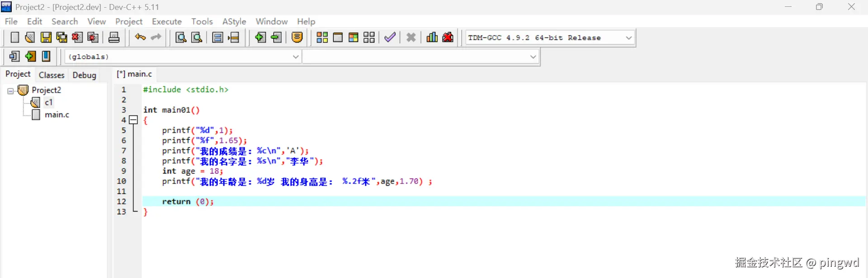This screenshot has height=278, width=868.
Task: Open the Search menu
Action: [x=65, y=21]
